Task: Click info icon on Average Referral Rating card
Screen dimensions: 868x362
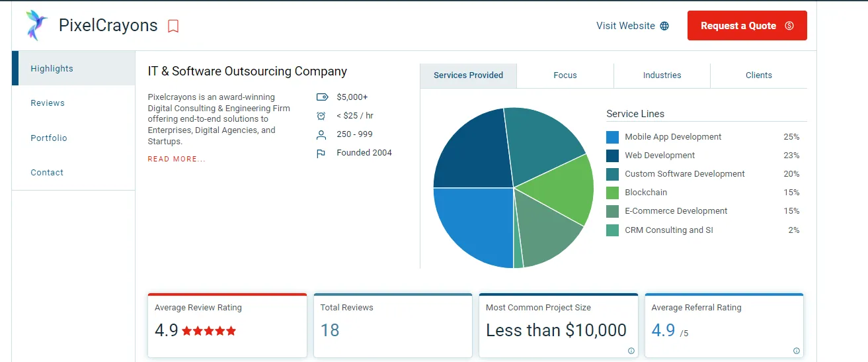Action: point(796,351)
